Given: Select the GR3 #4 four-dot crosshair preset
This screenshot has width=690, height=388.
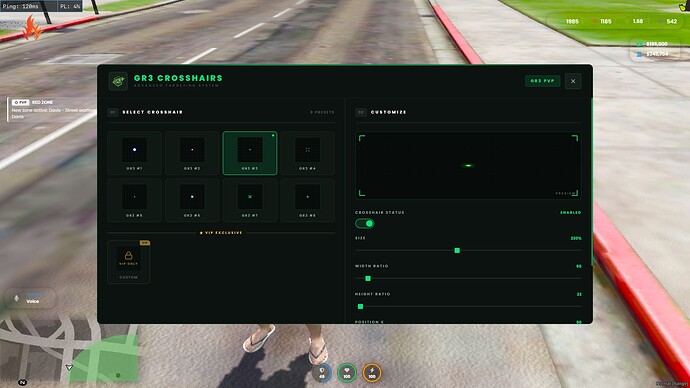Looking at the screenshot, I should click(307, 153).
